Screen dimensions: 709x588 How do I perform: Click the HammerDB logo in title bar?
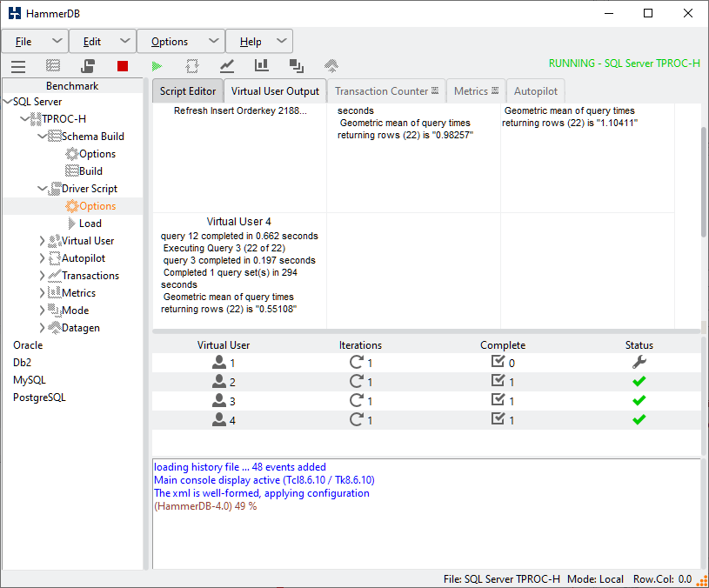click(15, 13)
